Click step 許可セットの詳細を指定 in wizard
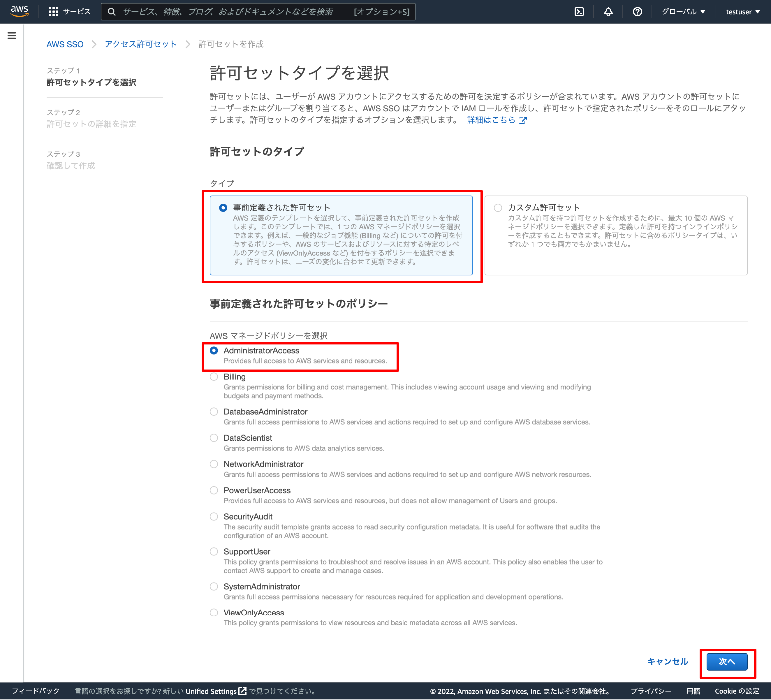 click(91, 124)
